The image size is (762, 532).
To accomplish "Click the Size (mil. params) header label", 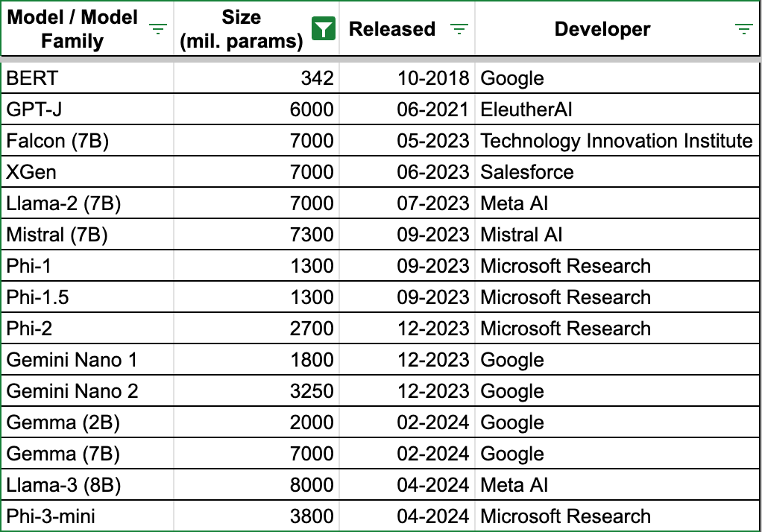I will (241, 29).
